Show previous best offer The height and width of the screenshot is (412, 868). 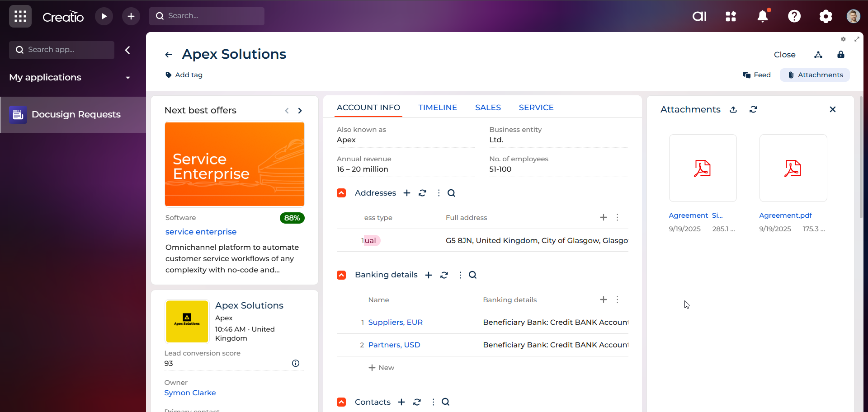[287, 111]
